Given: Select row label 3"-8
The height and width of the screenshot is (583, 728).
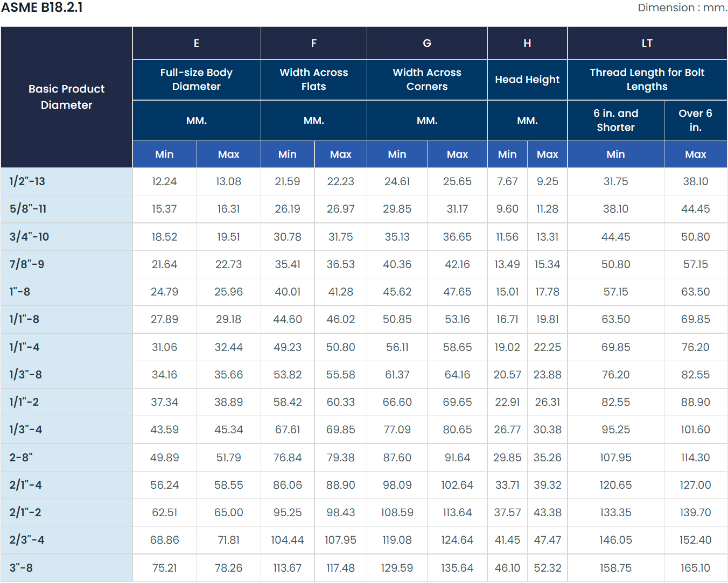Looking at the screenshot, I should tap(21, 568).
